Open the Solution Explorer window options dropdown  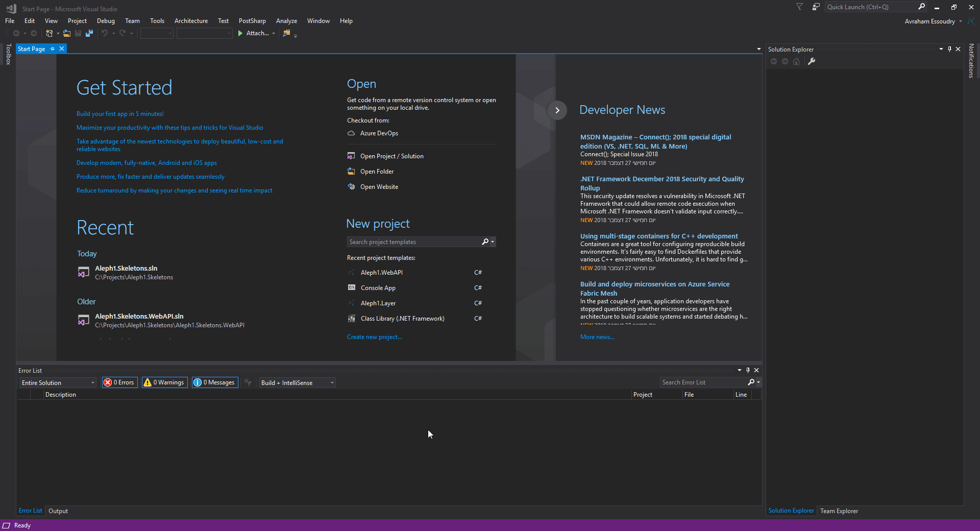pyautogui.click(x=941, y=49)
